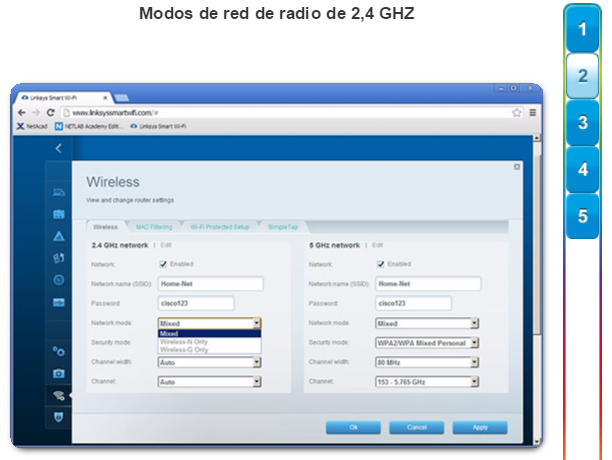Open the 5 GHz Security mode dropdown
612x460 pixels.
[x=427, y=343]
